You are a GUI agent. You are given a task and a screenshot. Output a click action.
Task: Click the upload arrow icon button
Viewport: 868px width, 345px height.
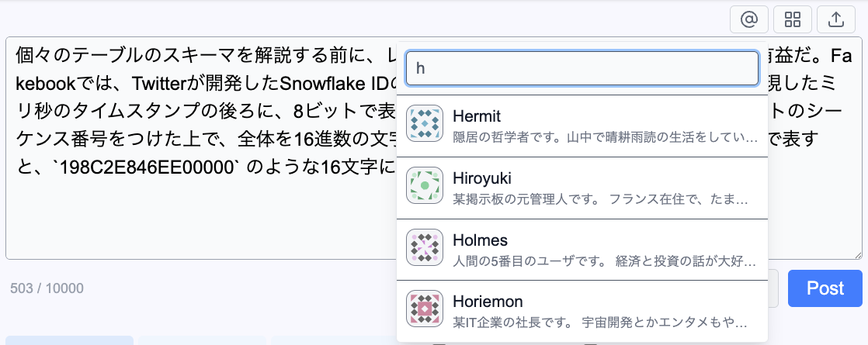pos(836,19)
